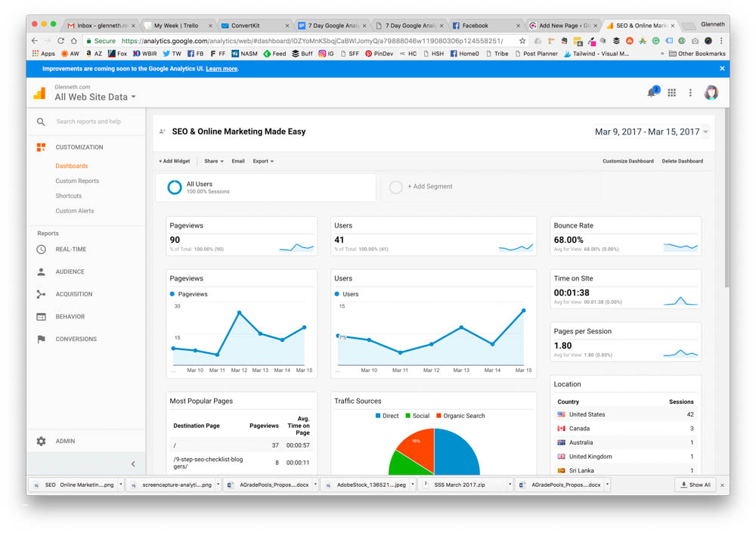
Task: Open the Share dropdown
Action: 214,161
